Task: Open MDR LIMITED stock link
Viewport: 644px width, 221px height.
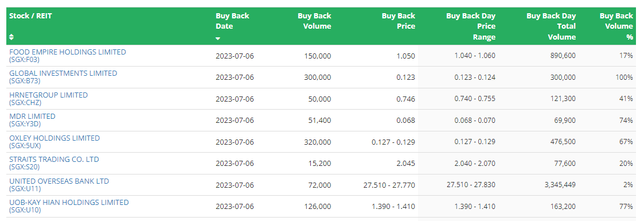Action: click(x=33, y=117)
